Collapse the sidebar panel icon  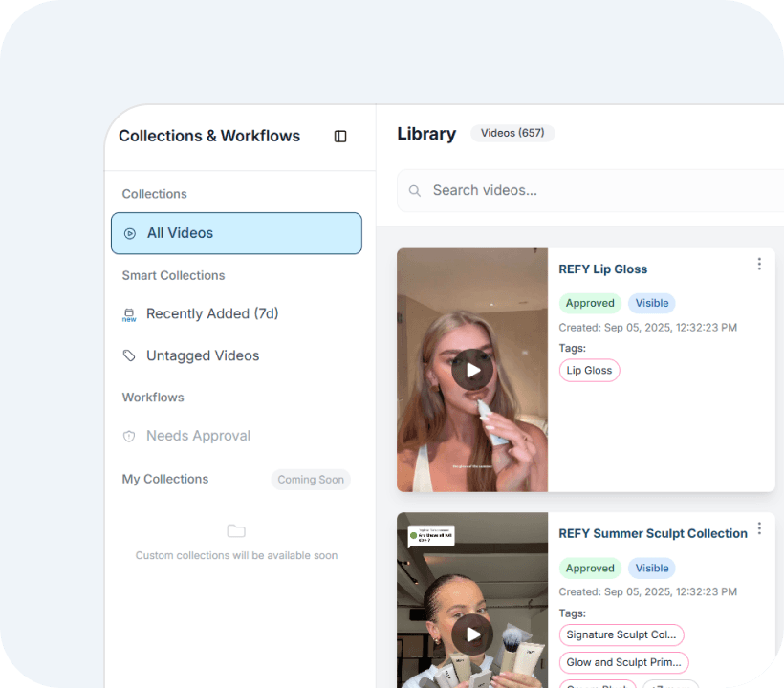[x=340, y=137]
